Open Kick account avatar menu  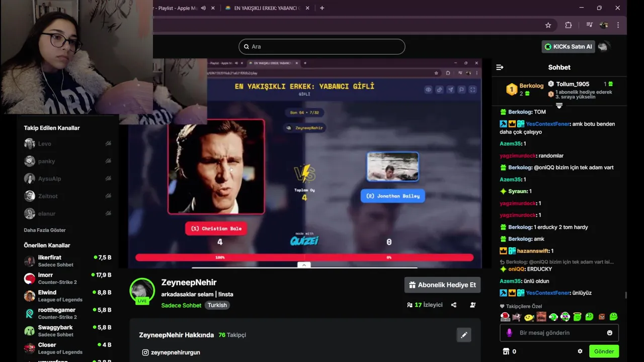(604, 47)
